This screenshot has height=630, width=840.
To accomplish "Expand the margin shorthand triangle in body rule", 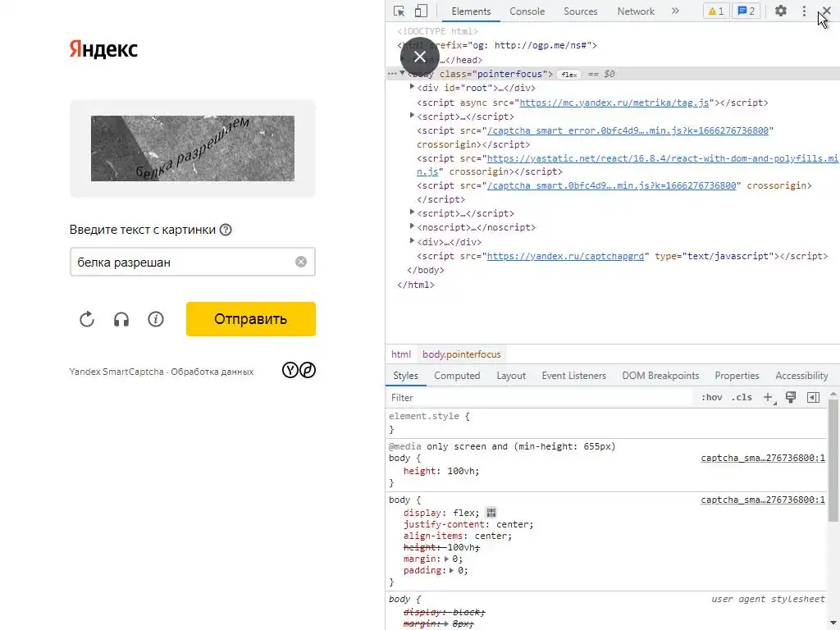I will click(x=446, y=559).
